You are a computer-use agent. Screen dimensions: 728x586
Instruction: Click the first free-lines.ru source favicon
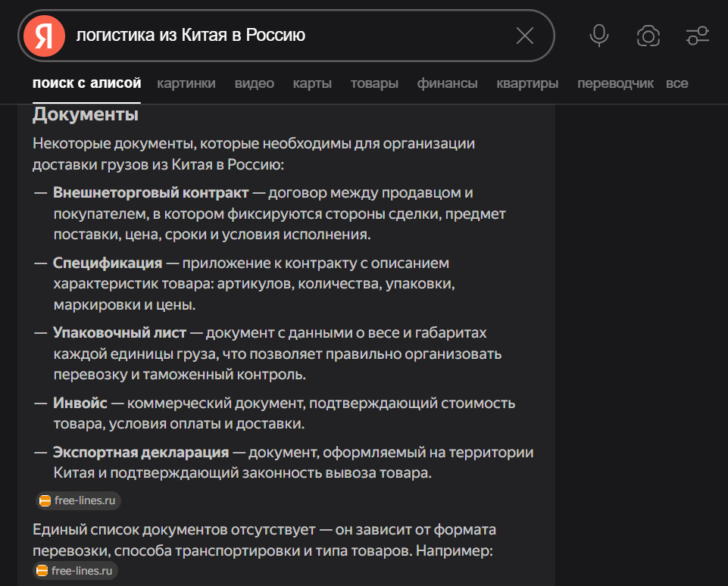pos(45,500)
